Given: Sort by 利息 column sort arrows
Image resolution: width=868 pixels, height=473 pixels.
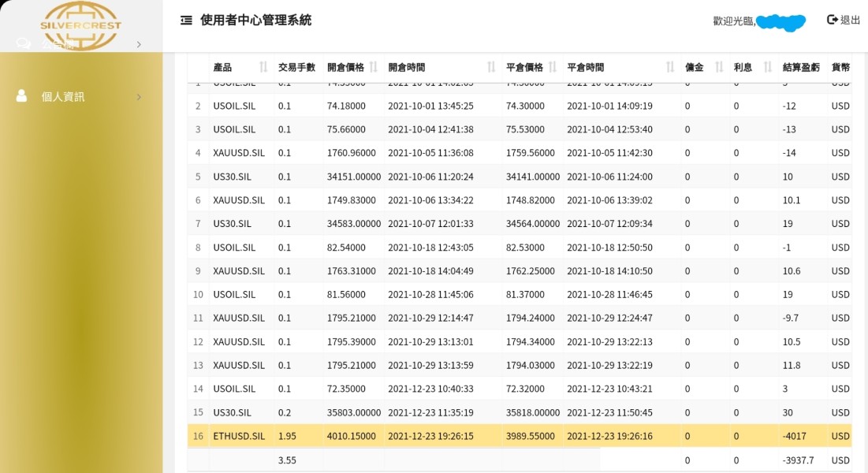Looking at the screenshot, I should [x=768, y=67].
